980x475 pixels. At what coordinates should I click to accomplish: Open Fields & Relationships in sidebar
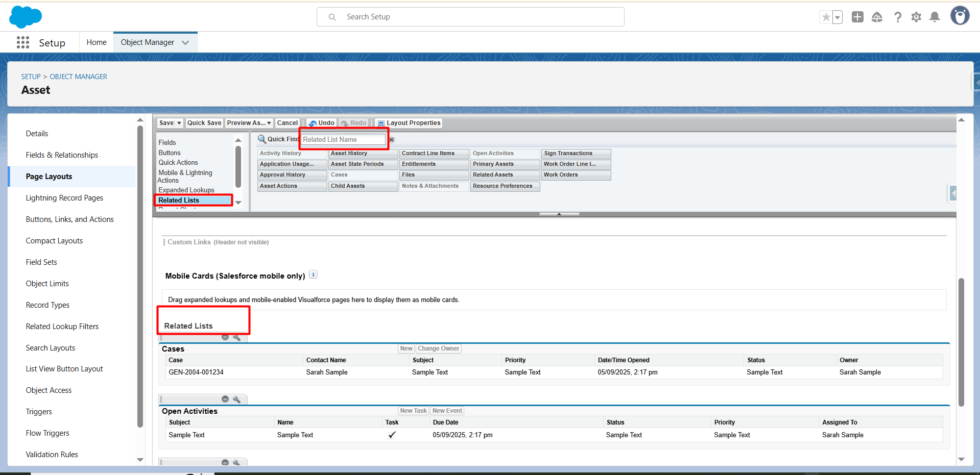62,155
